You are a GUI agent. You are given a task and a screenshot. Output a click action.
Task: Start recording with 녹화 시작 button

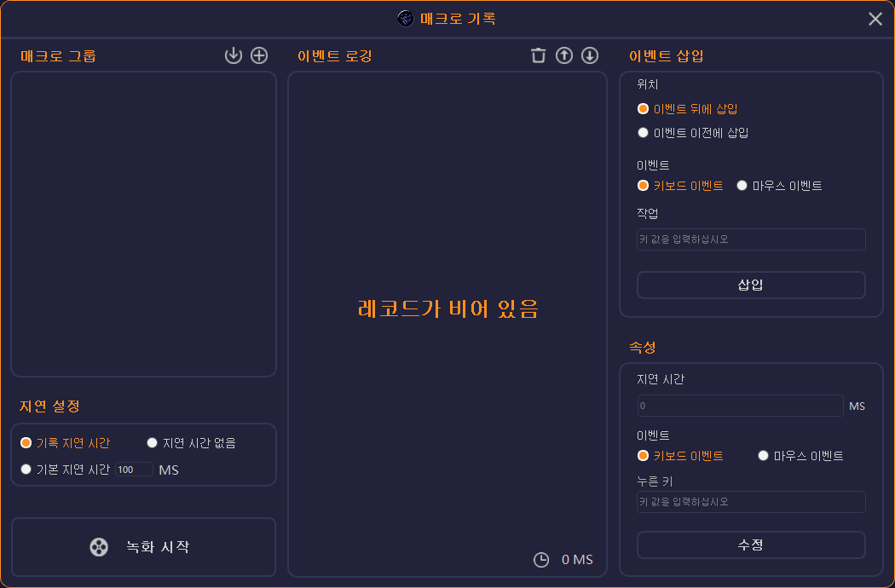pyautogui.click(x=143, y=547)
